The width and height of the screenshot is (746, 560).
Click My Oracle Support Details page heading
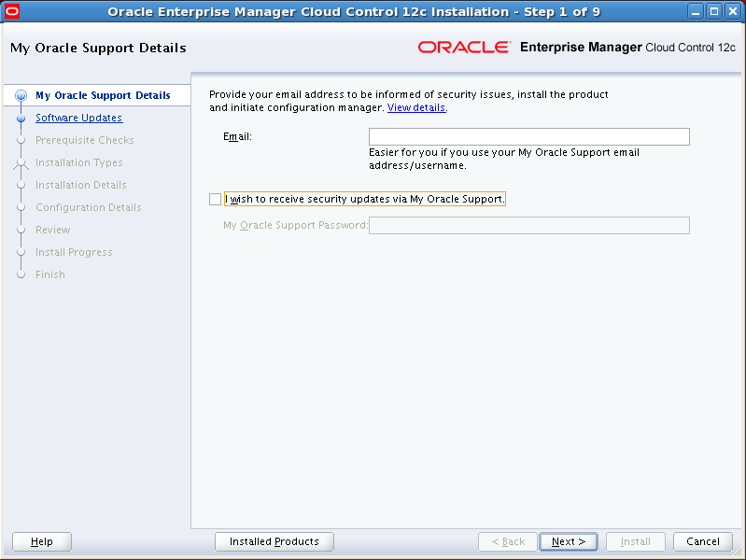click(98, 48)
